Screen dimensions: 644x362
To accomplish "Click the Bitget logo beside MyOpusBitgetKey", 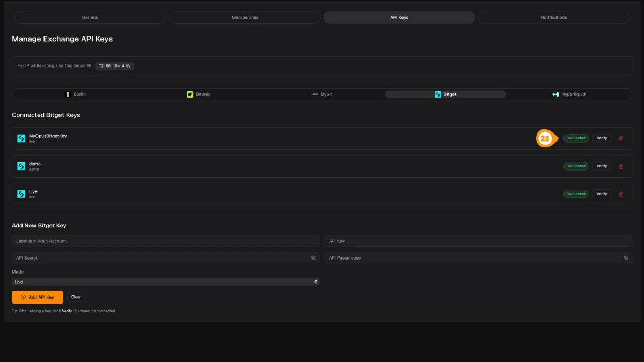I will pos(21,138).
